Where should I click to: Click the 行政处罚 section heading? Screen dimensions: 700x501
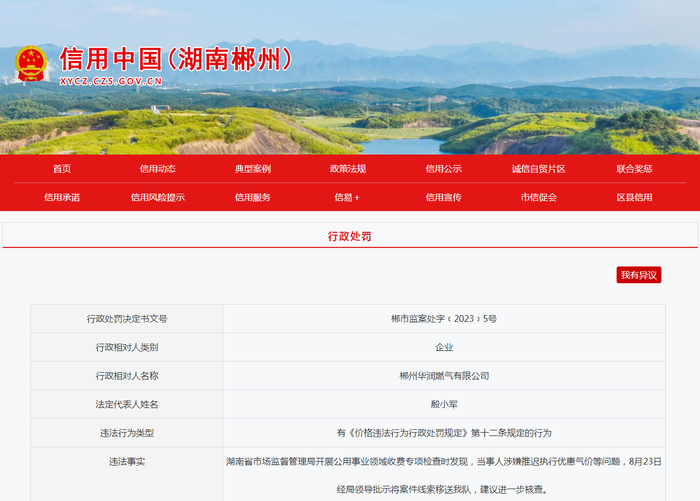350,236
